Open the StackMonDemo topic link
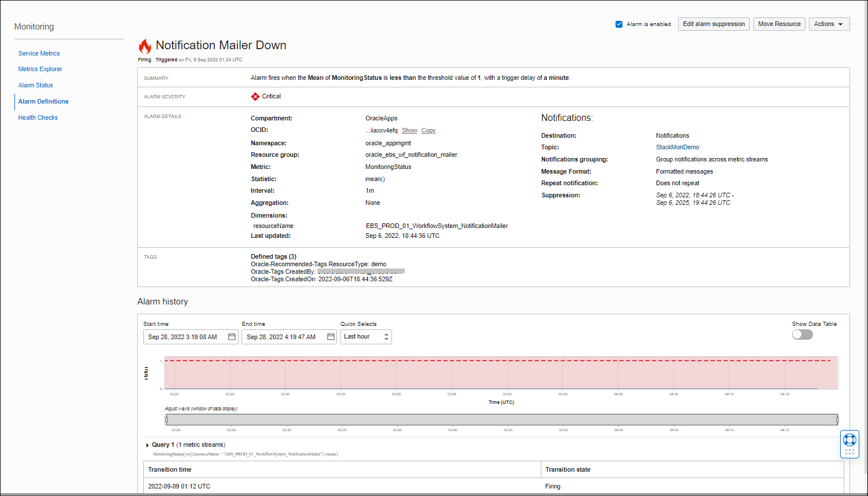Screen dimensions: 868x496 point(677,147)
